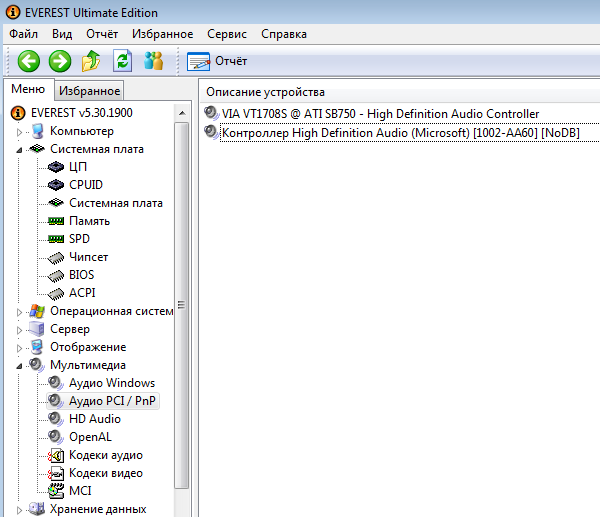Refresh the page with the refresh icon
The height and width of the screenshot is (517, 600).
[x=122, y=61]
